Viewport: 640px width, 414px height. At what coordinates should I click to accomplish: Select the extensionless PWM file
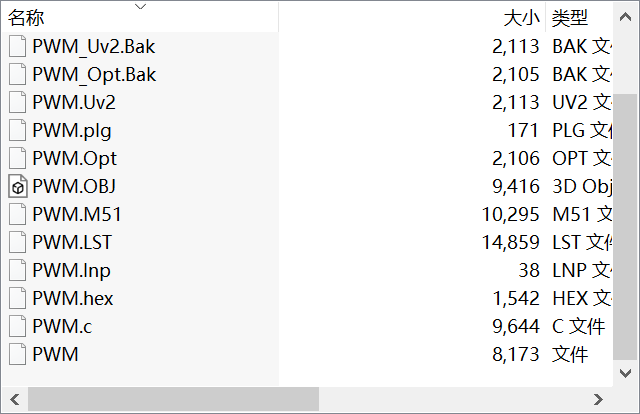point(55,354)
